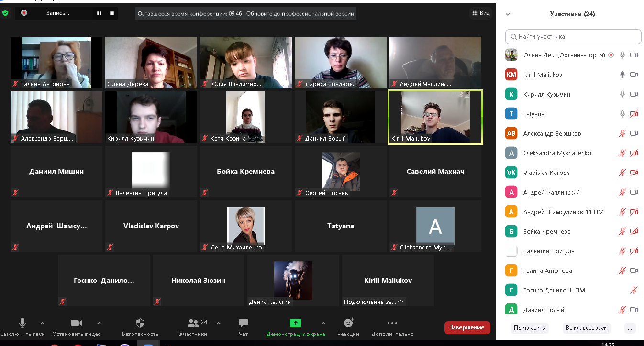Select the Катя Козина video tile
The height and width of the screenshot is (346, 644).
click(246, 117)
